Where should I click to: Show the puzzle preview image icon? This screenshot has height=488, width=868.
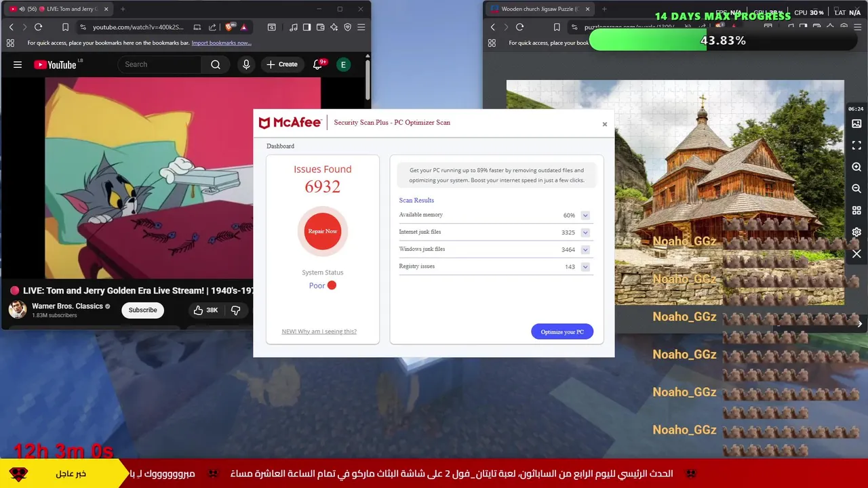[856, 124]
